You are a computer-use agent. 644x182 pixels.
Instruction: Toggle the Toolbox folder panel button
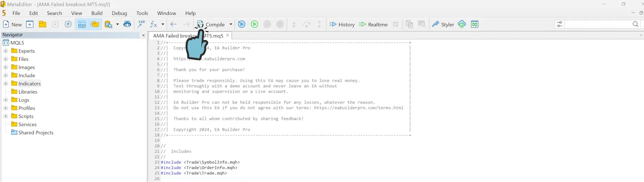95,24
